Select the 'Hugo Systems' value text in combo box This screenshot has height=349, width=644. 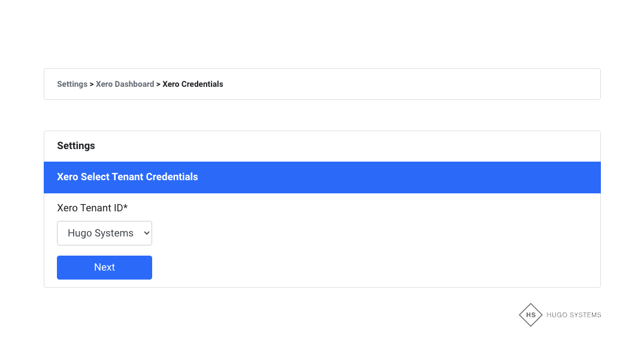(100, 233)
